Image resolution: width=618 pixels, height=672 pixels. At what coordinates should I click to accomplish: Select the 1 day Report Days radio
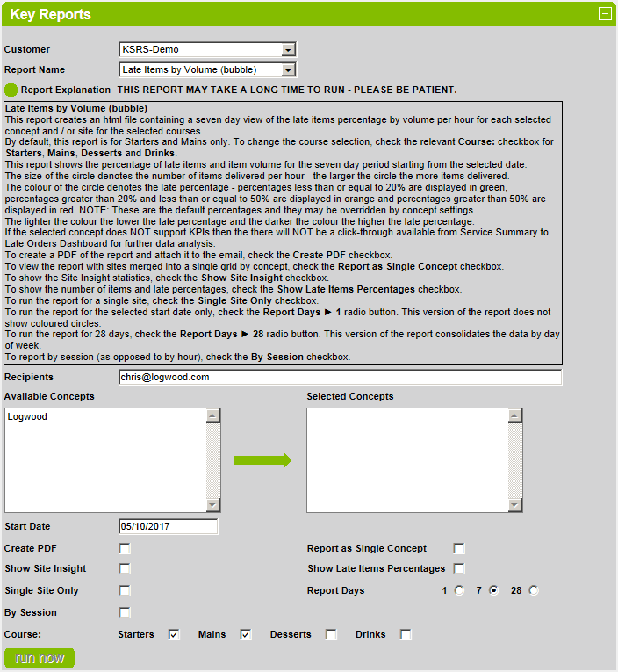coord(459,591)
